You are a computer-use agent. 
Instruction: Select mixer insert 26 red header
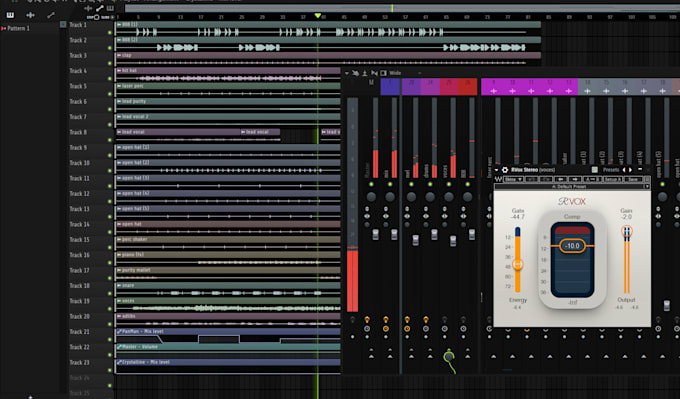point(468,87)
